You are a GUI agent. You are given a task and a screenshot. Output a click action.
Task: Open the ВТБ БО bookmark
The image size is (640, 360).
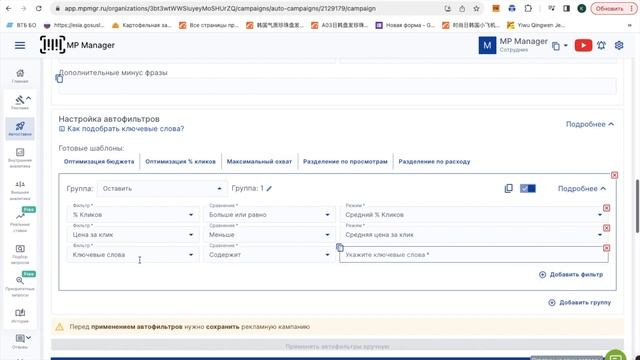[22, 25]
